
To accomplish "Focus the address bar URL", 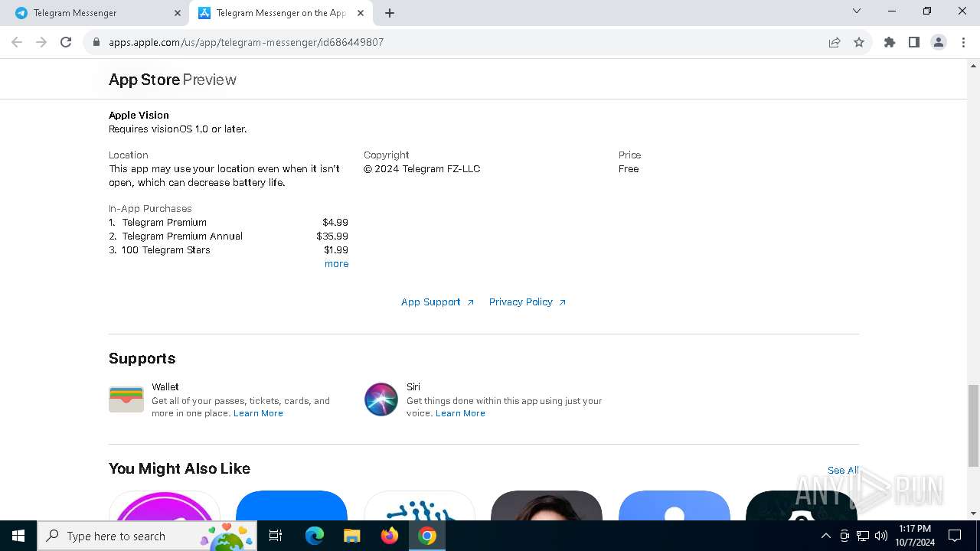I will pyautogui.click(x=246, y=42).
